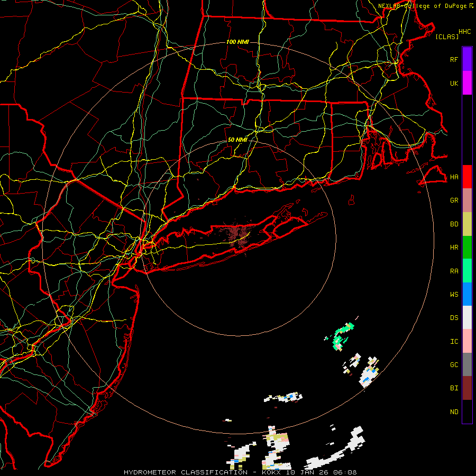Click the '06:08' timestamp text
This screenshot has width=476, height=476.
(x=345, y=472)
